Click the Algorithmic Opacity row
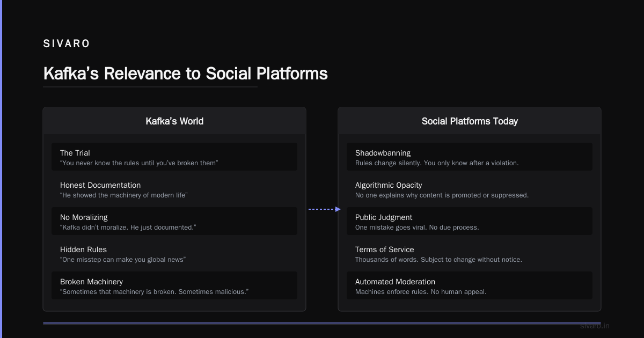 [x=470, y=189]
